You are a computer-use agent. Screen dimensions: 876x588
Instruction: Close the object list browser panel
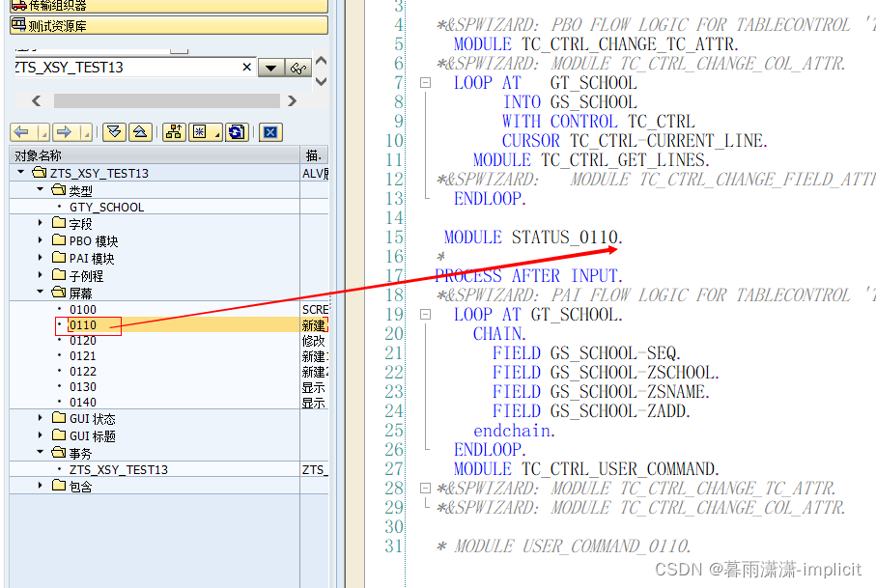tap(271, 132)
